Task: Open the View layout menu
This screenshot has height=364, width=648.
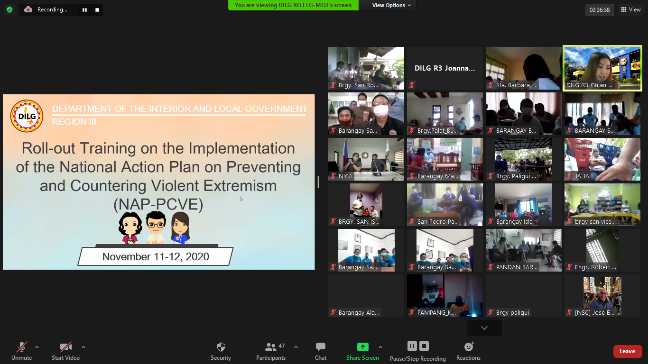Action: [631, 10]
